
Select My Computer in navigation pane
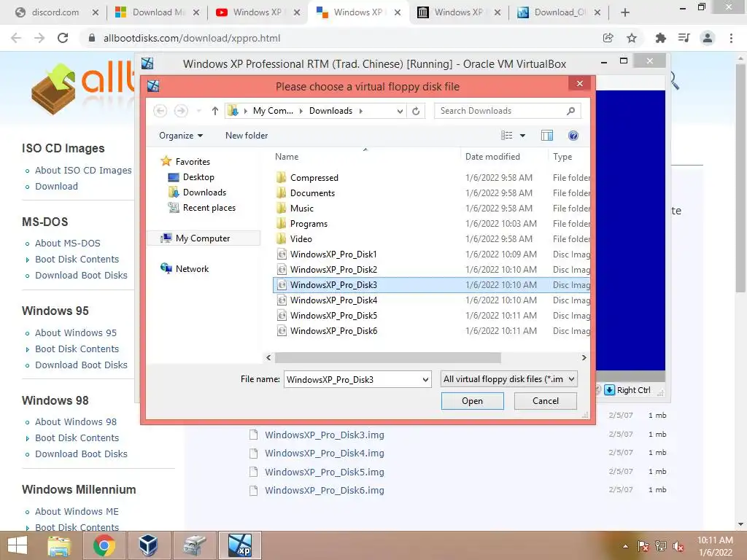tap(203, 238)
